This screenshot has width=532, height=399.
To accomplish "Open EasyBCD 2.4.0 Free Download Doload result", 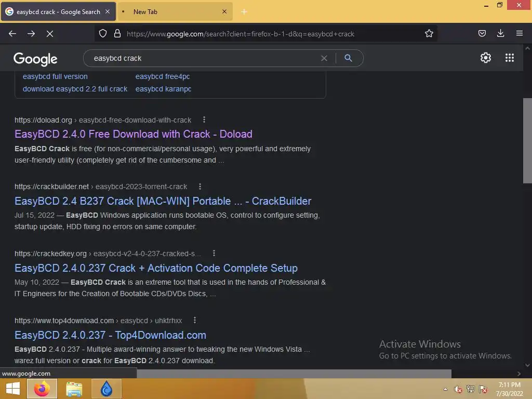I will [134, 134].
